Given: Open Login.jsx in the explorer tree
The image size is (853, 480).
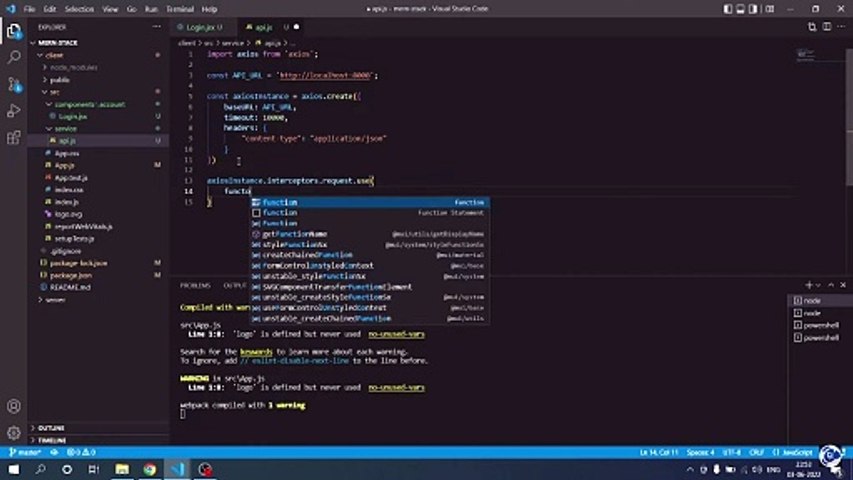Looking at the screenshot, I should 72,116.
